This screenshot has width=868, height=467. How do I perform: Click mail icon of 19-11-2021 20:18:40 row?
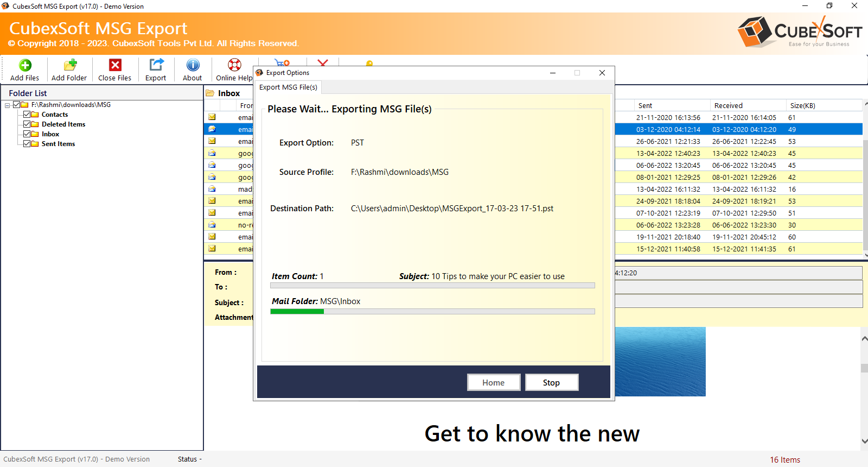click(212, 237)
